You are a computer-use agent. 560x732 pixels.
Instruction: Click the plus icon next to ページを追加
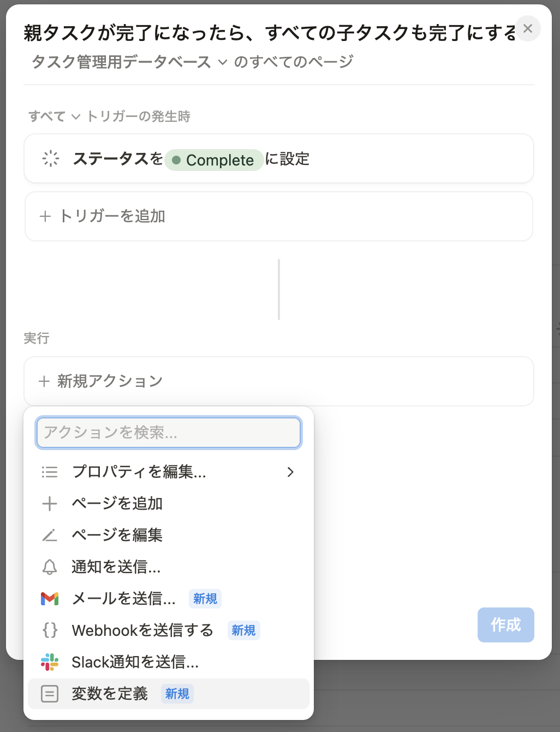tap(50, 504)
